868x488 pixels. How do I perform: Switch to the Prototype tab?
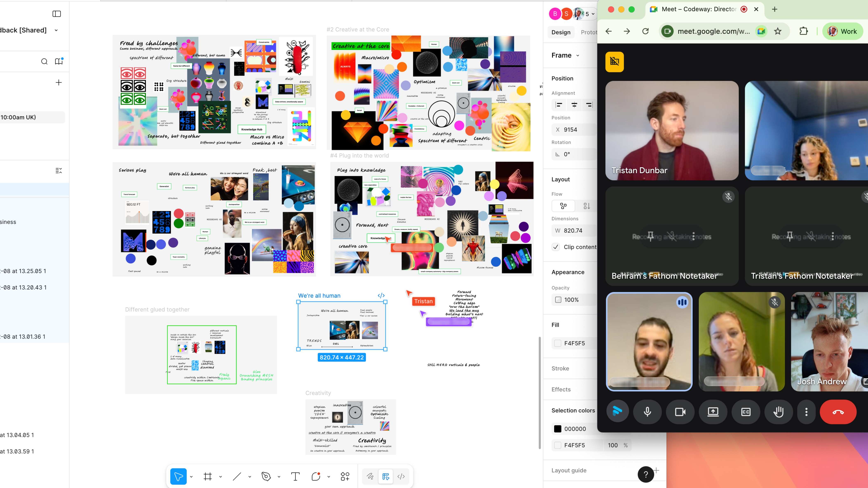[x=589, y=32]
